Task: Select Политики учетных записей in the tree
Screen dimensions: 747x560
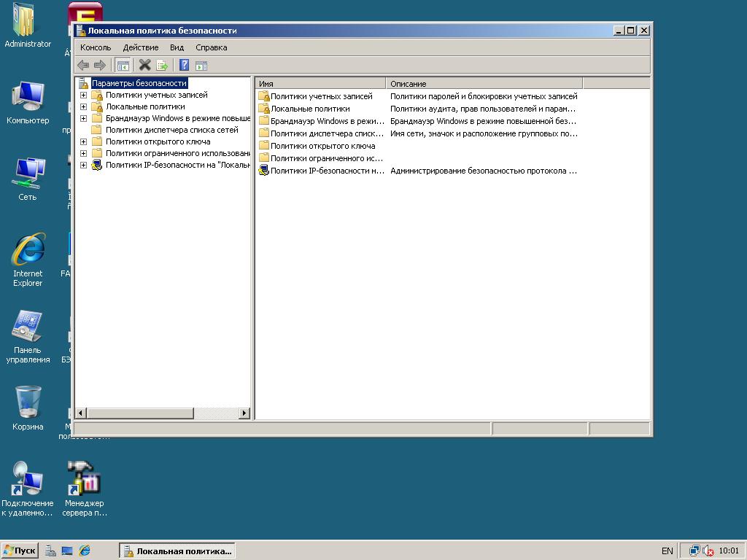Action: coord(157,95)
